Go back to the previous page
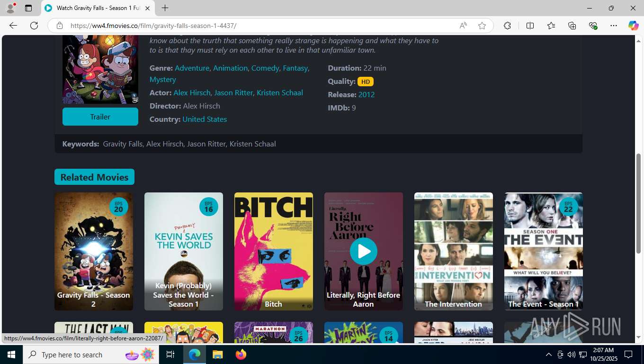 coord(13,26)
